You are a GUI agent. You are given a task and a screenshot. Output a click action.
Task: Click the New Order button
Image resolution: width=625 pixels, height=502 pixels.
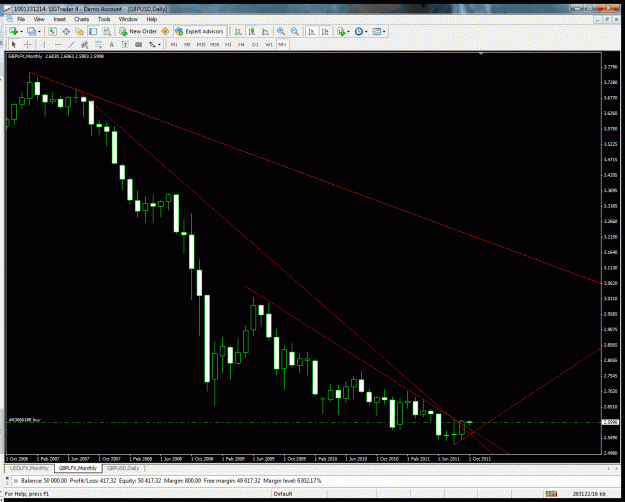[x=138, y=31]
